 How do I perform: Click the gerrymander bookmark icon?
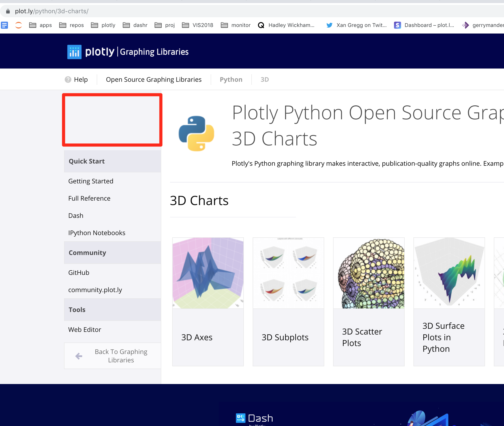pos(465,25)
